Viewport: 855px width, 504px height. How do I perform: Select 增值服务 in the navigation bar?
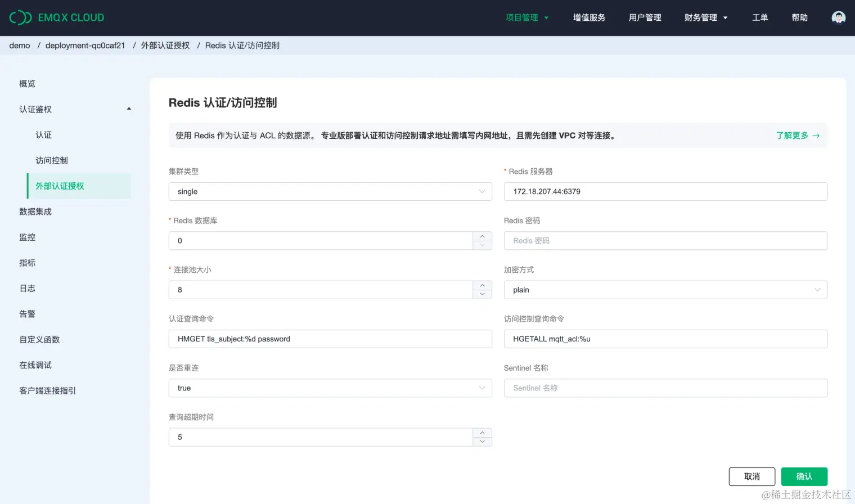[589, 17]
